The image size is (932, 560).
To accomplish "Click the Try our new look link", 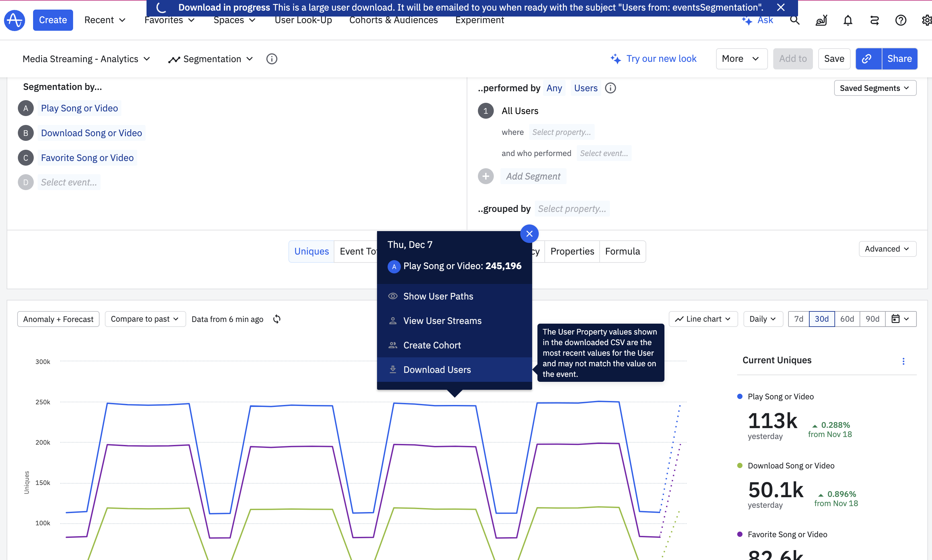I will (x=661, y=59).
